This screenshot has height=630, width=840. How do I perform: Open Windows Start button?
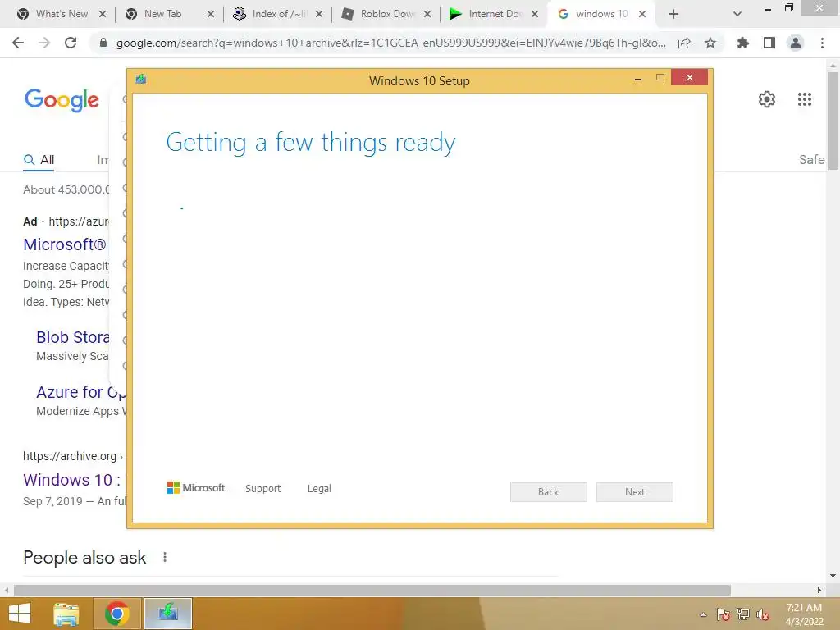(x=20, y=614)
